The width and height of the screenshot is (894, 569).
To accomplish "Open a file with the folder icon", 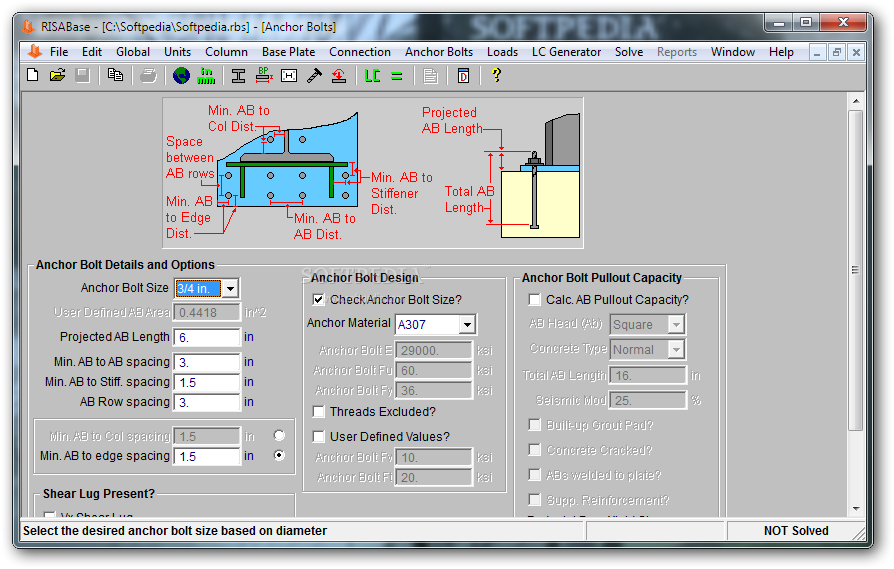I will (57, 75).
